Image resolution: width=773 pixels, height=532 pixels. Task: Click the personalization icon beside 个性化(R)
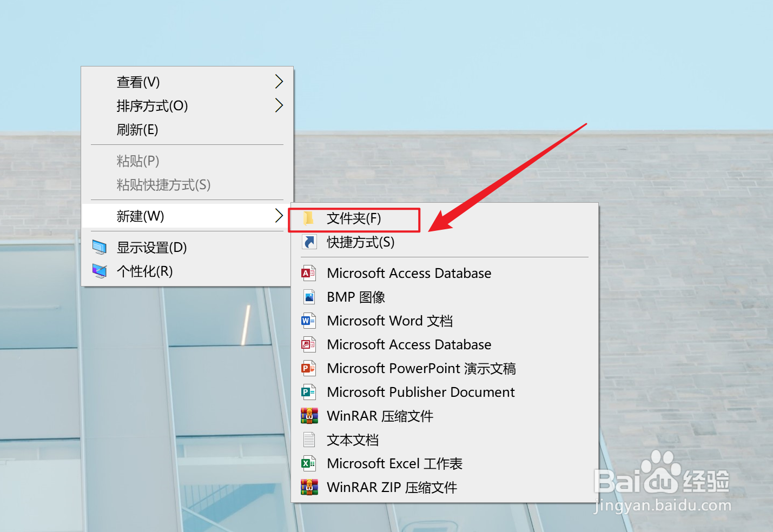(100, 271)
